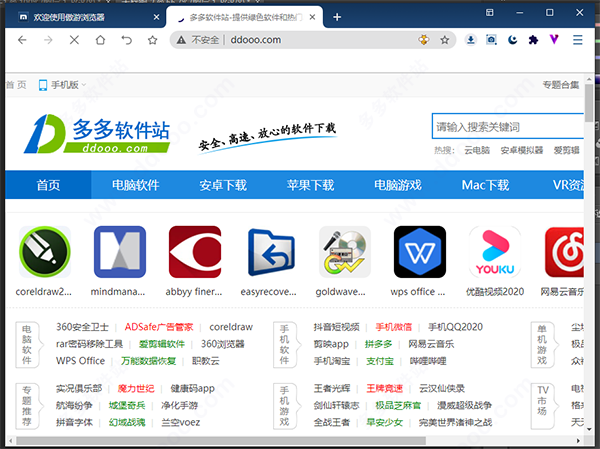Toggle night mode moon icon
Screen dimensions: 600x449
coord(512,40)
